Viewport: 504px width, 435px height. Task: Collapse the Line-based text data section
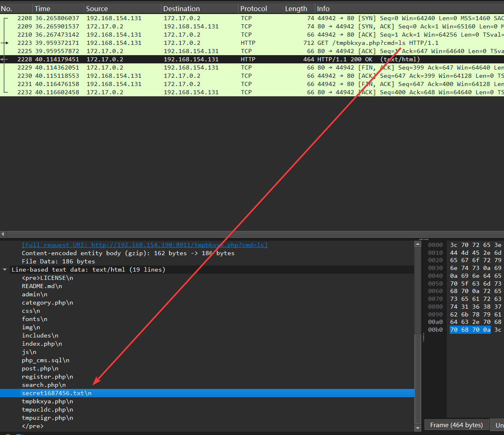tap(5, 270)
